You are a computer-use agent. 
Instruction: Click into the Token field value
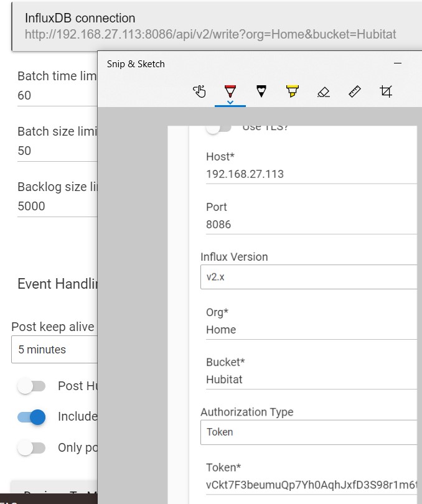[311, 485]
